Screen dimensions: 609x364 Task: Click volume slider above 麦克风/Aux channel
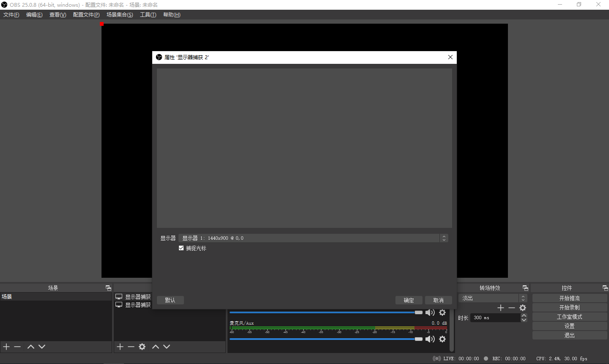326,312
